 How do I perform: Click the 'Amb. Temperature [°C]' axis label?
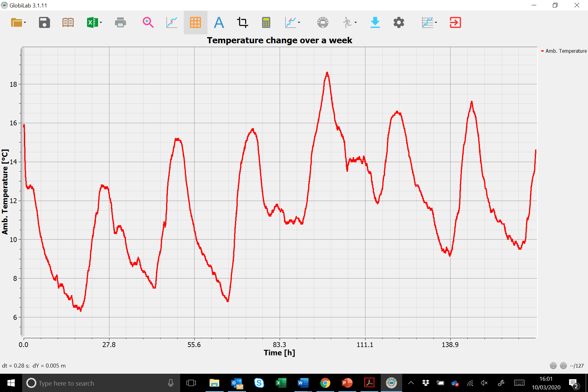5,192
